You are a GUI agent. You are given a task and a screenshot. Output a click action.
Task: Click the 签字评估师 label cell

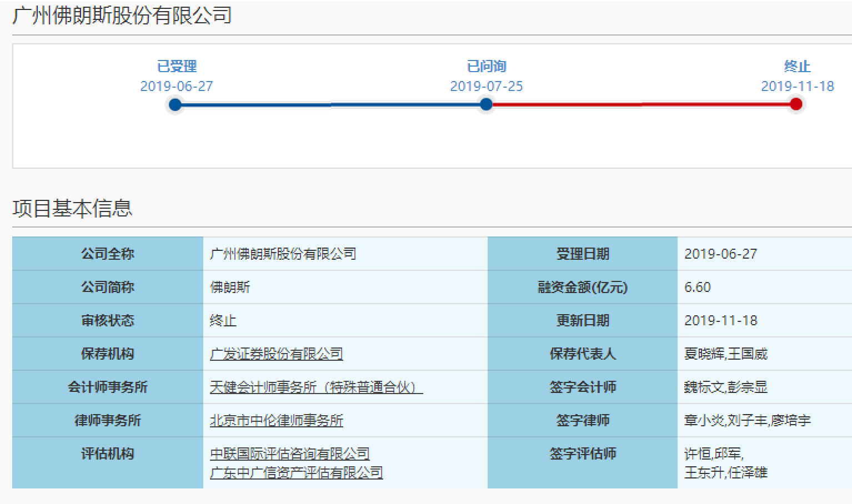(x=583, y=462)
